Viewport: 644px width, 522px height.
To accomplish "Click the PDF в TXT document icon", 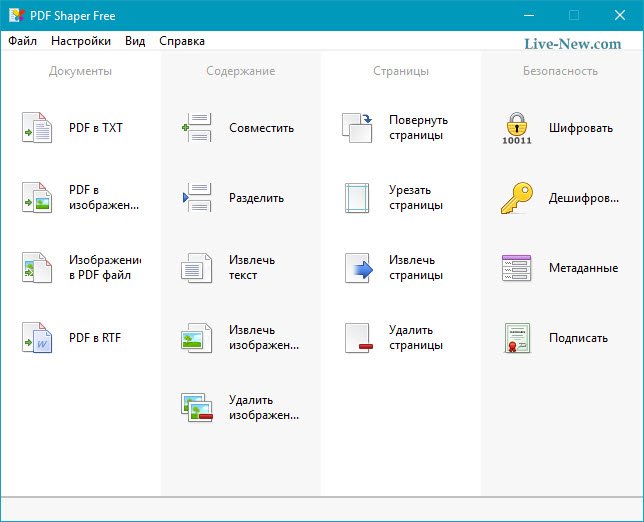I will (37, 128).
